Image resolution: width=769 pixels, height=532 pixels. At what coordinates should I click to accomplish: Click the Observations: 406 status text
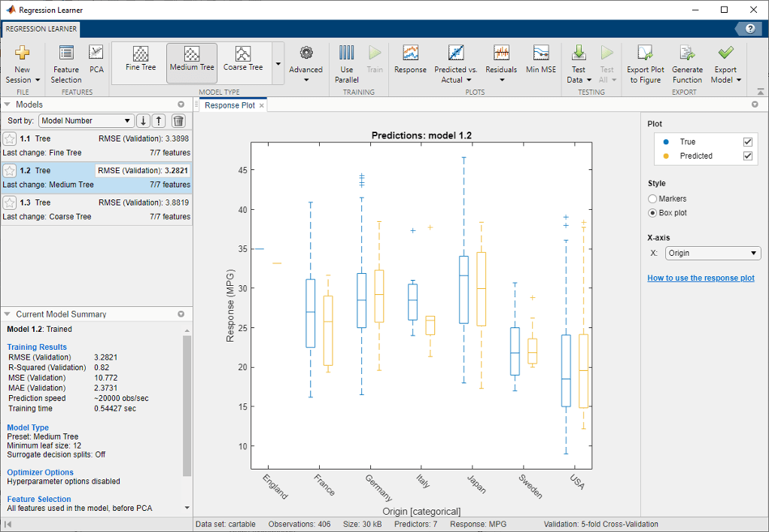(x=299, y=524)
